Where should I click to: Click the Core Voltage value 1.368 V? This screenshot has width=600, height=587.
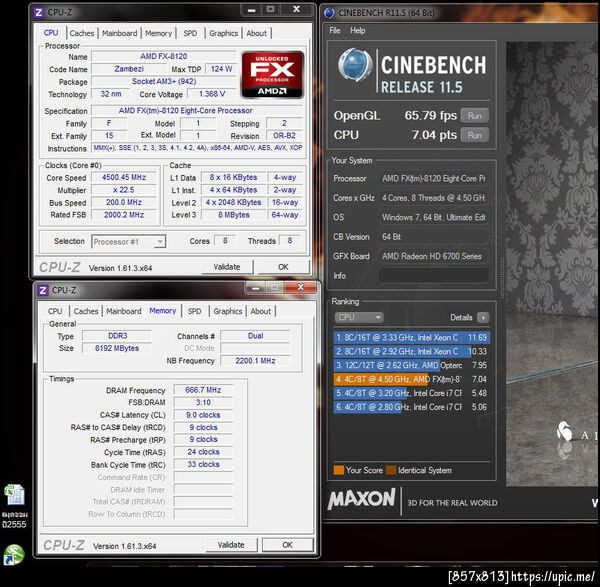coord(212,94)
